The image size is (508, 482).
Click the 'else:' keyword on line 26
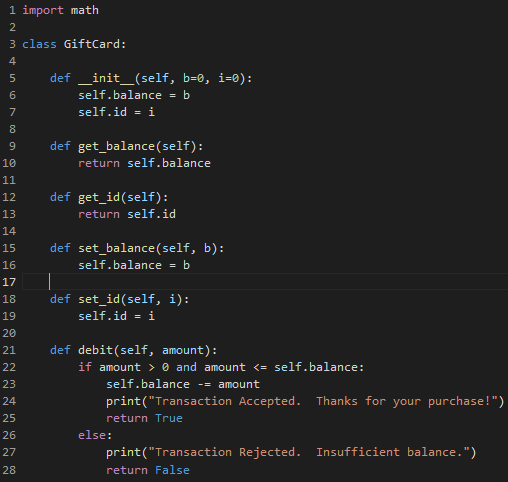click(x=95, y=435)
